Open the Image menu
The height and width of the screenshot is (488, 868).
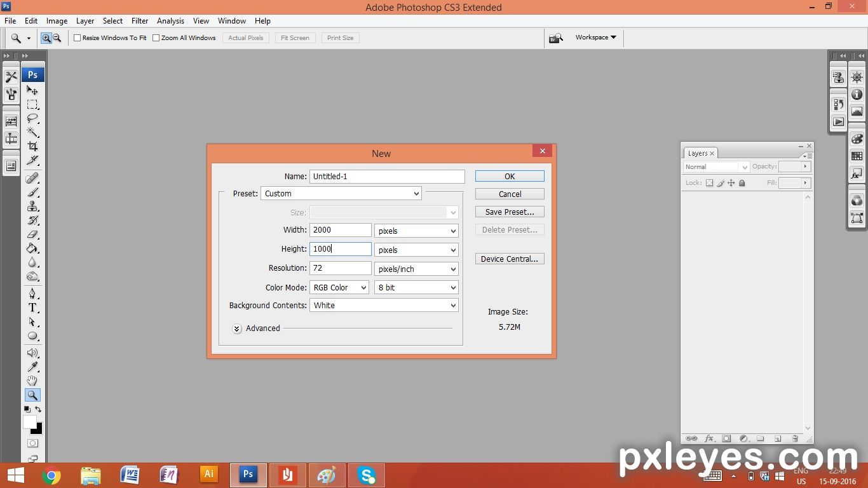pyautogui.click(x=57, y=21)
